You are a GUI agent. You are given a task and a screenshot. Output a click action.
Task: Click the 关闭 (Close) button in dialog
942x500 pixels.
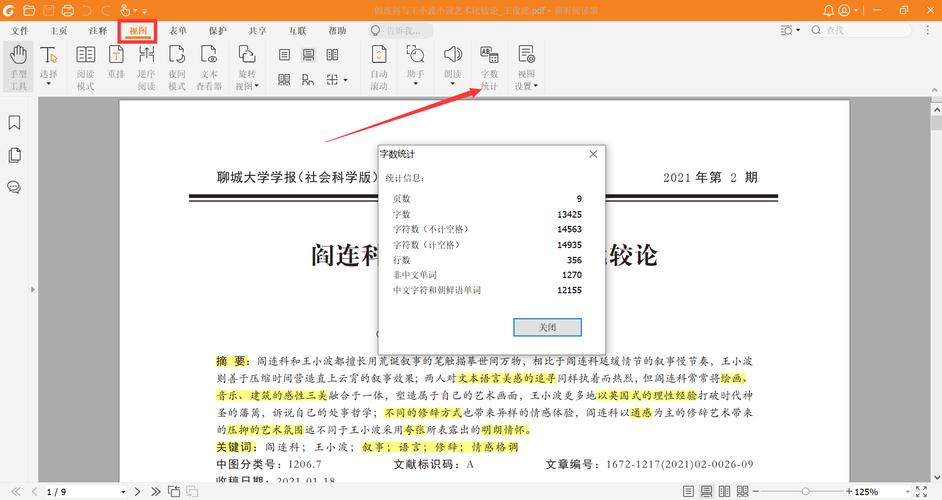[x=547, y=327]
